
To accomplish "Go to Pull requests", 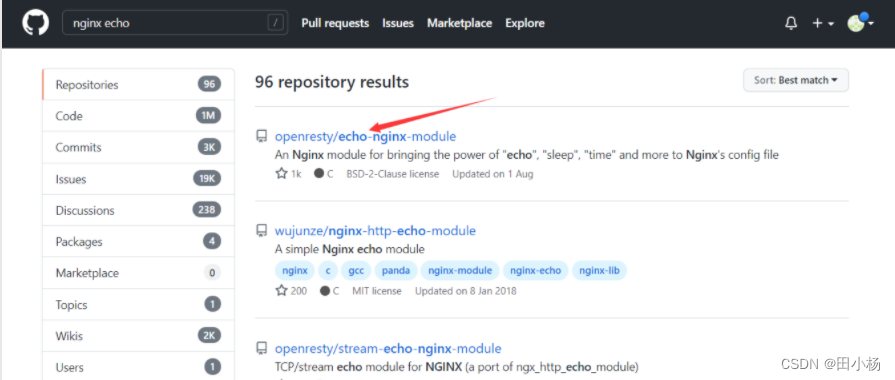I will pos(335,23).
